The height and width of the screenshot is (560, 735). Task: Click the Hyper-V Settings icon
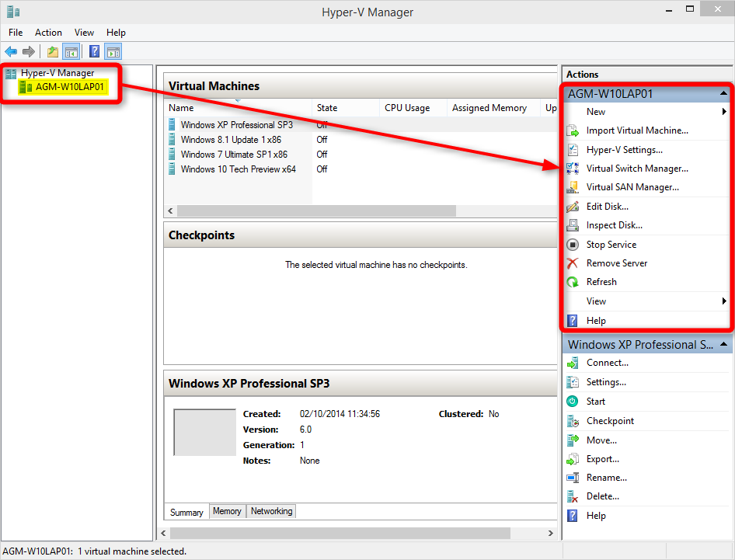click(x=573, y=150)
